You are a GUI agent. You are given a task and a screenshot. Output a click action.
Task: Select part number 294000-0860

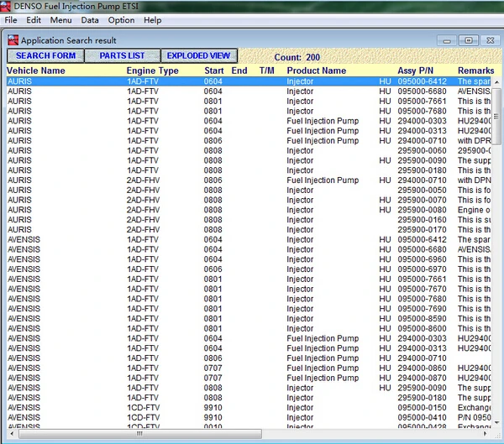pos(422,368)
